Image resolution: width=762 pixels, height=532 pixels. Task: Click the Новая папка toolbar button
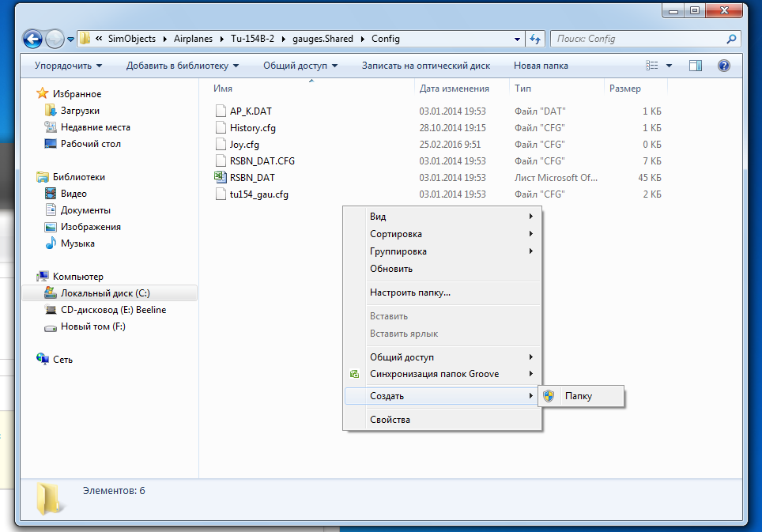pos(541,66)
